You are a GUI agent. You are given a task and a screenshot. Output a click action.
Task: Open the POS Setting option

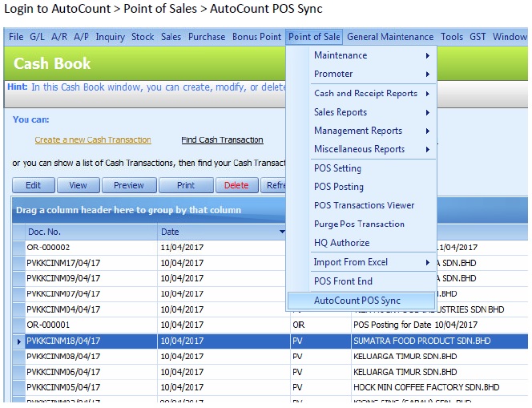(x=337, y=168)
